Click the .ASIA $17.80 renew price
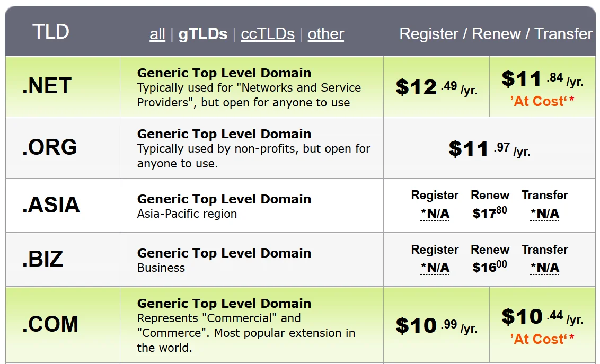600x364 pixels. [x=490, y=213]
